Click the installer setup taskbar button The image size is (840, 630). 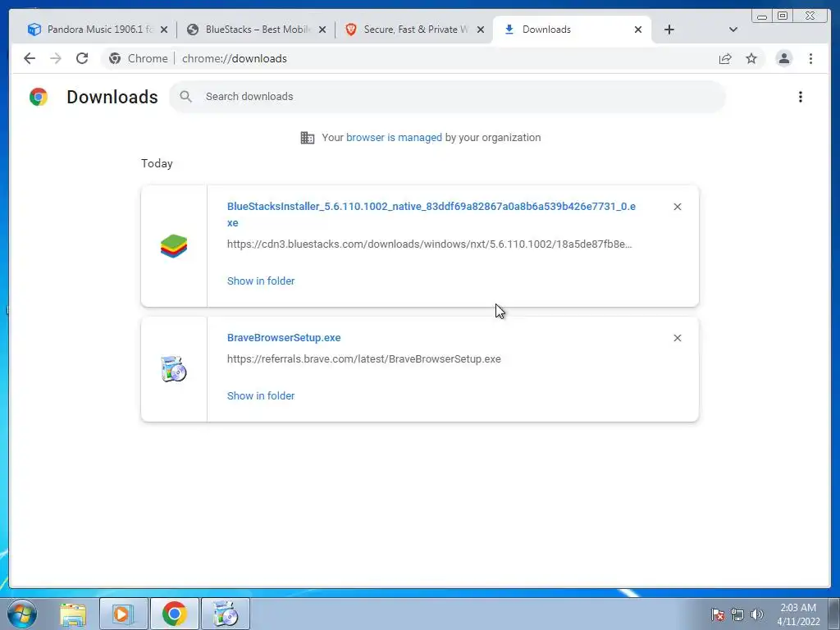point(225,614)
